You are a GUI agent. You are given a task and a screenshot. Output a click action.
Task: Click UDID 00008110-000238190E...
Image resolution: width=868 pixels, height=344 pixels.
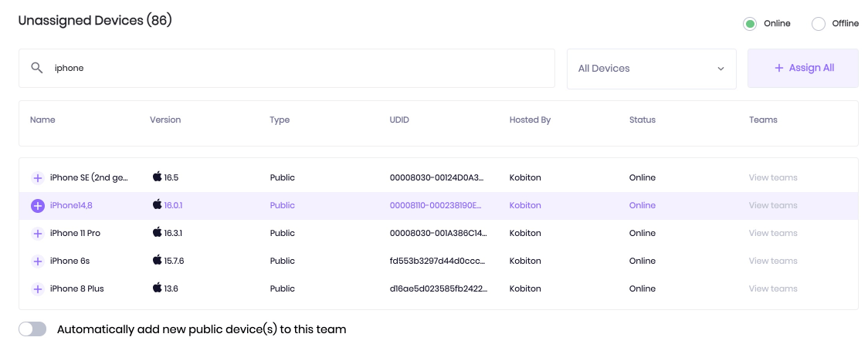tap(436, 205)
